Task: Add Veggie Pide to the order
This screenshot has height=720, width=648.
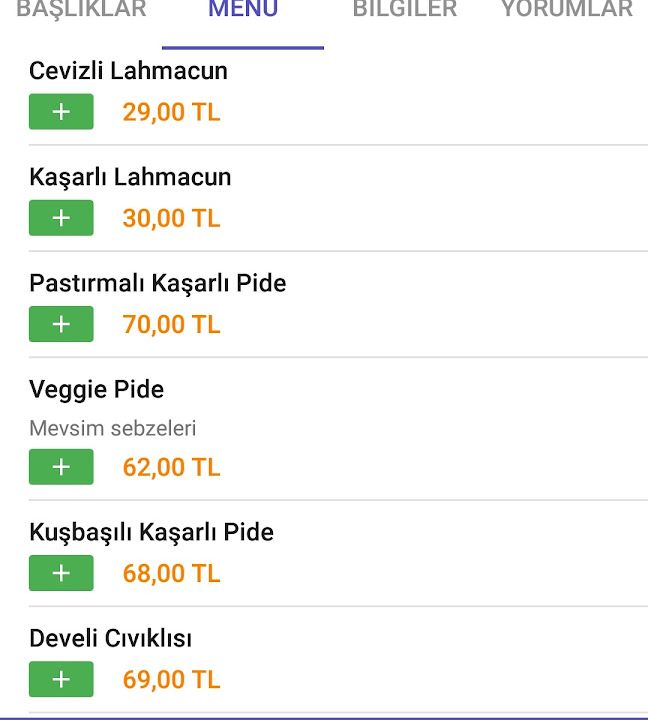Action: pos(61,467)
